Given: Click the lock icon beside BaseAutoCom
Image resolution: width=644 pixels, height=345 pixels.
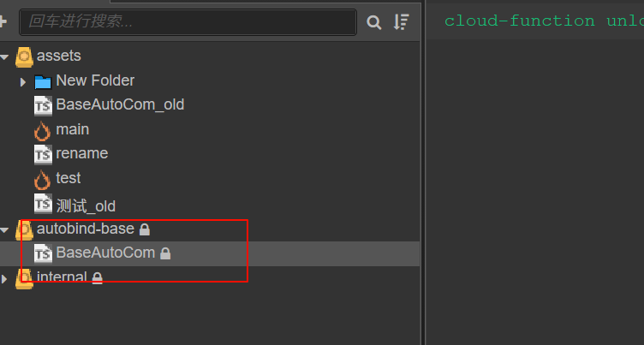Looking at the screenshot, I should point(165,253).
